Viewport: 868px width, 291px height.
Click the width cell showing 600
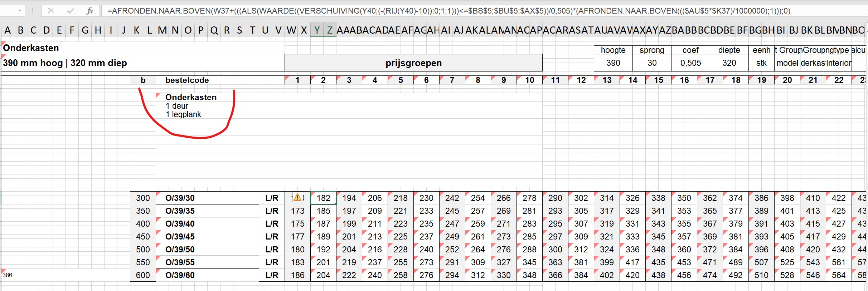(x=143, y=275)
